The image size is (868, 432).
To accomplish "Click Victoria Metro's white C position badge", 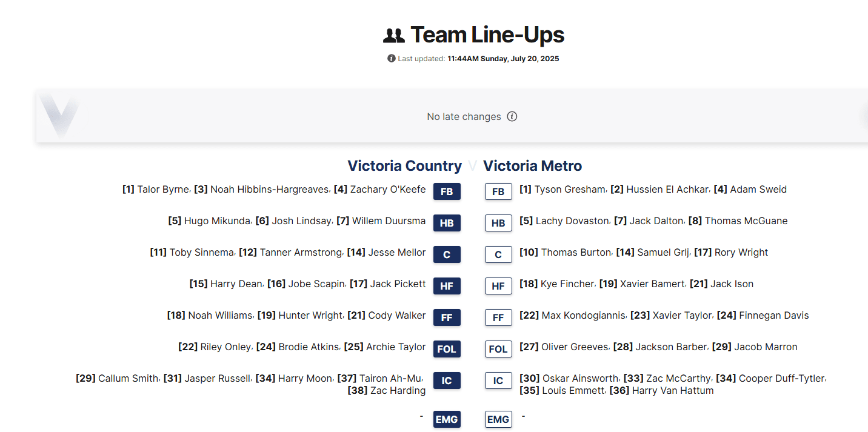I will [x=498, y=254].
